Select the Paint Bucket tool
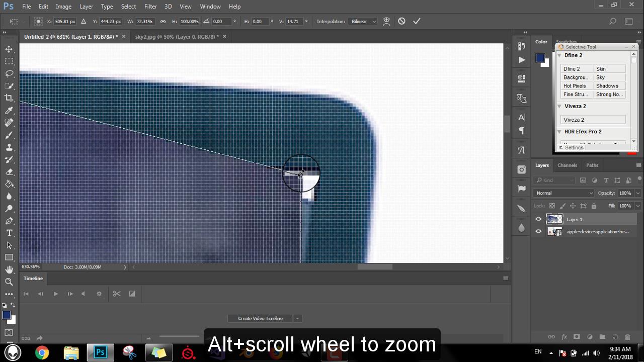 pyautogui.click(x=9, y=185)
